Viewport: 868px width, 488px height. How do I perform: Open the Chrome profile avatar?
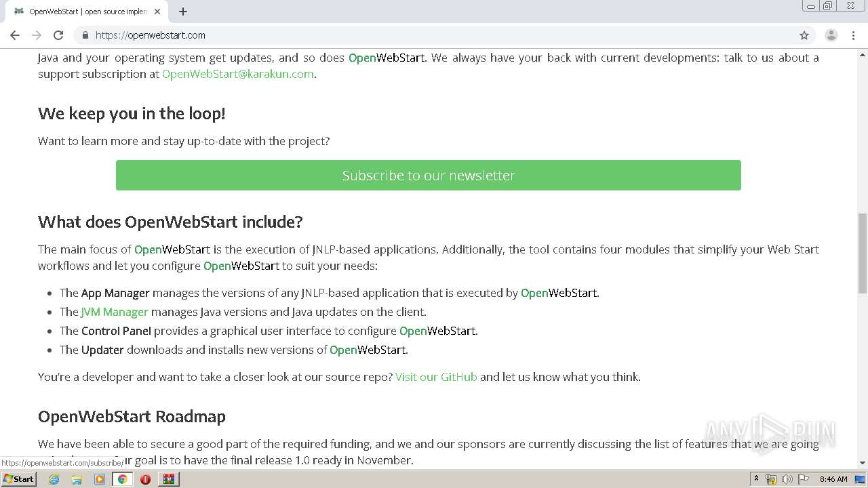831,35
